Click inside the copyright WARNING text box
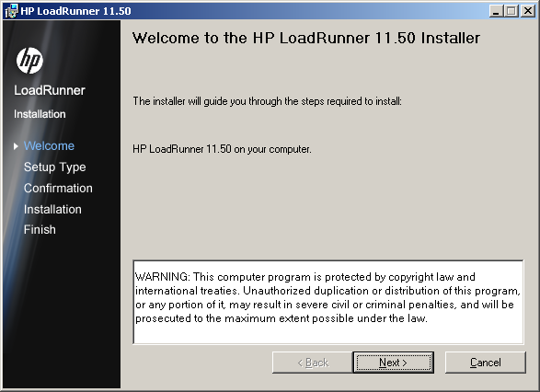The height and width of the screenshot is (392, 540). [328, 302]
